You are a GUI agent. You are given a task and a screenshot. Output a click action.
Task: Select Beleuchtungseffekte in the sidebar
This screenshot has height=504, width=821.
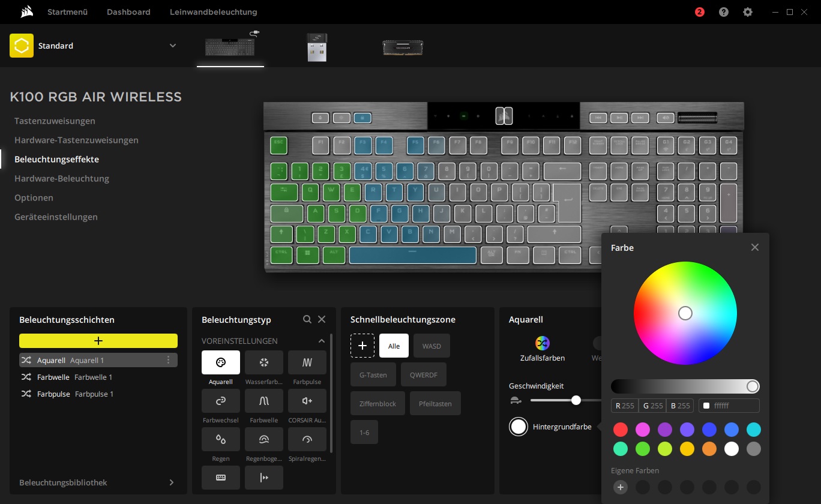[56, 160]
